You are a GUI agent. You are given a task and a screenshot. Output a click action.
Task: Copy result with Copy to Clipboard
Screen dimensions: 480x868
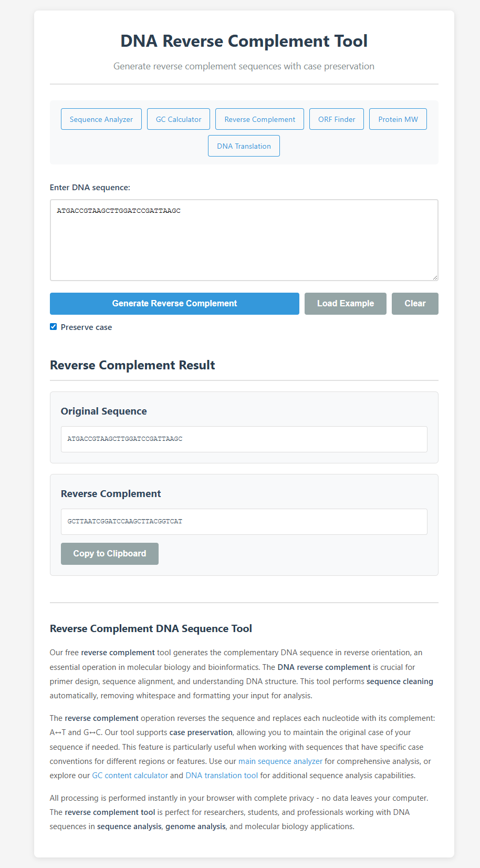[x=110, y=554]
